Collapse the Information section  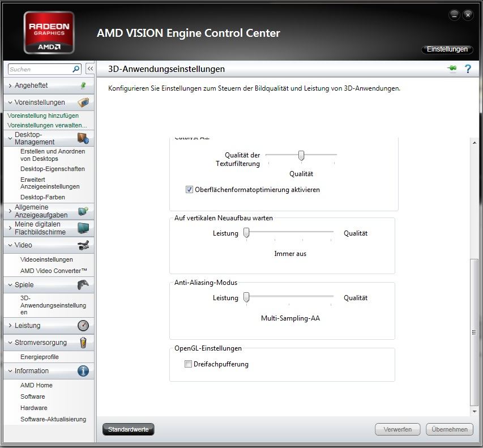[x=10, y=370]
